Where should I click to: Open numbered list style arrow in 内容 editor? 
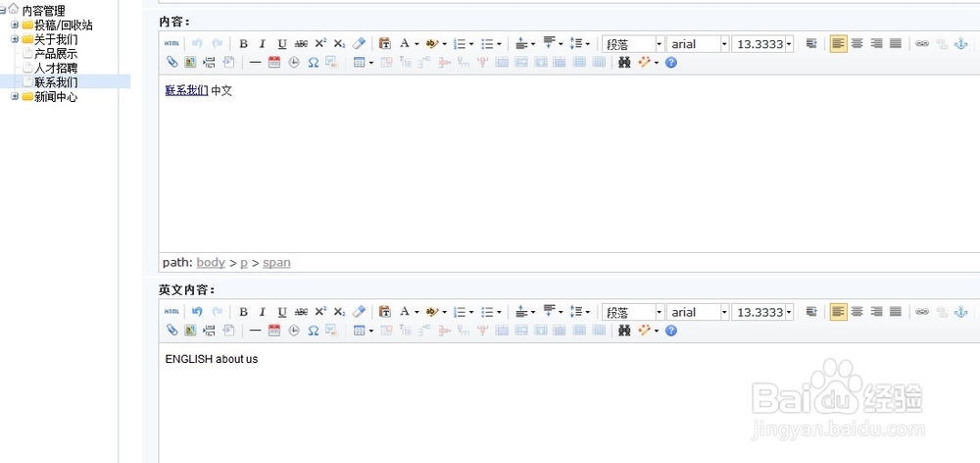coord(471,44)
